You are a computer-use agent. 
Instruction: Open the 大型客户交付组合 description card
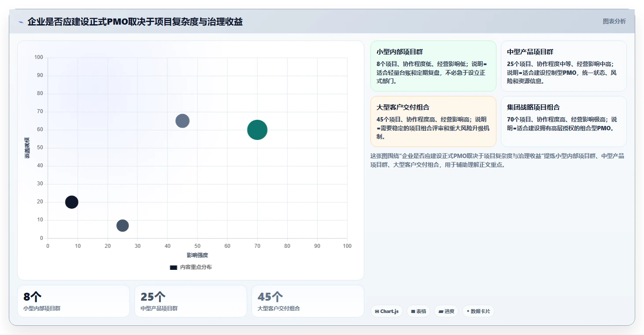click(x=433, y=121)
